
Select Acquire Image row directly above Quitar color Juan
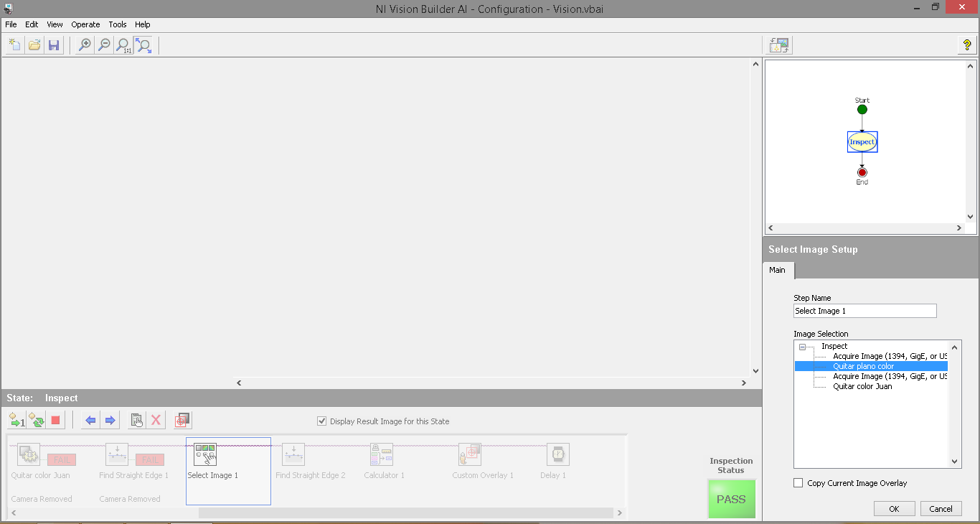click(890, 376)
